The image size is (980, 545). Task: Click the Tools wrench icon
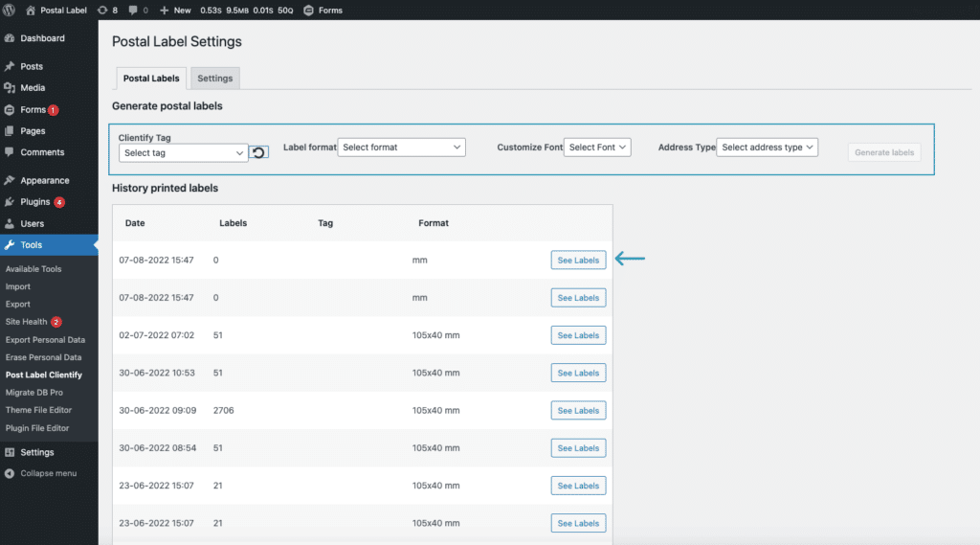(10, 244)
